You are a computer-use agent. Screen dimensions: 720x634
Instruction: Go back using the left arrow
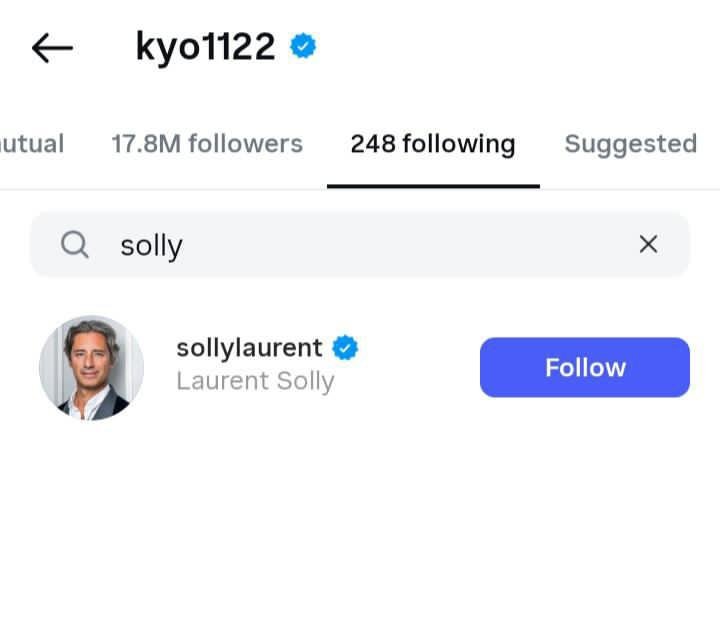pyautogui.click(x=52, y=48)
